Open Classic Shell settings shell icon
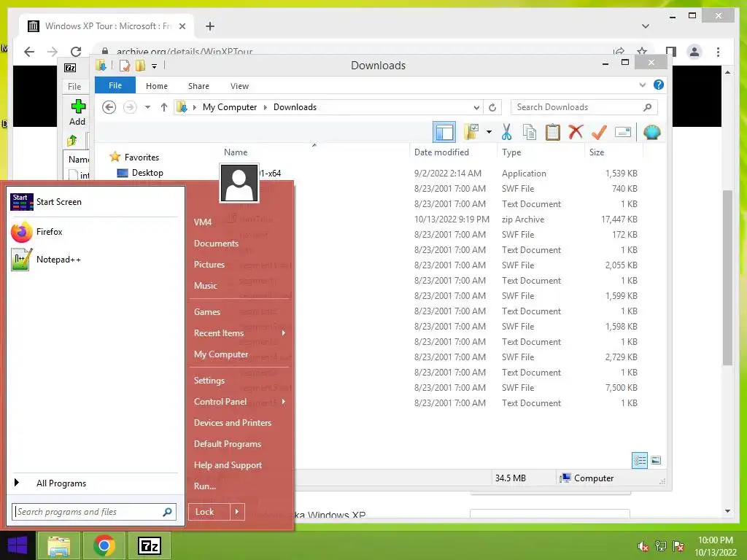Viewport: 747px width, 560px height. 651,132
